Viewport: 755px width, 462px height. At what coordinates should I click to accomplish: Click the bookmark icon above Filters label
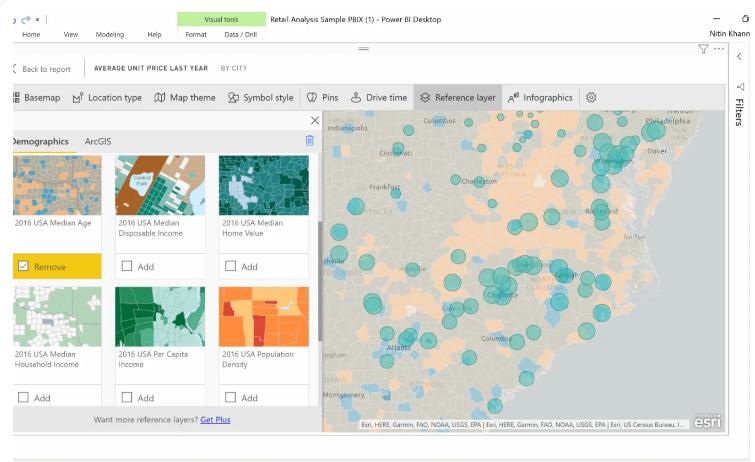tap(741, 87)
